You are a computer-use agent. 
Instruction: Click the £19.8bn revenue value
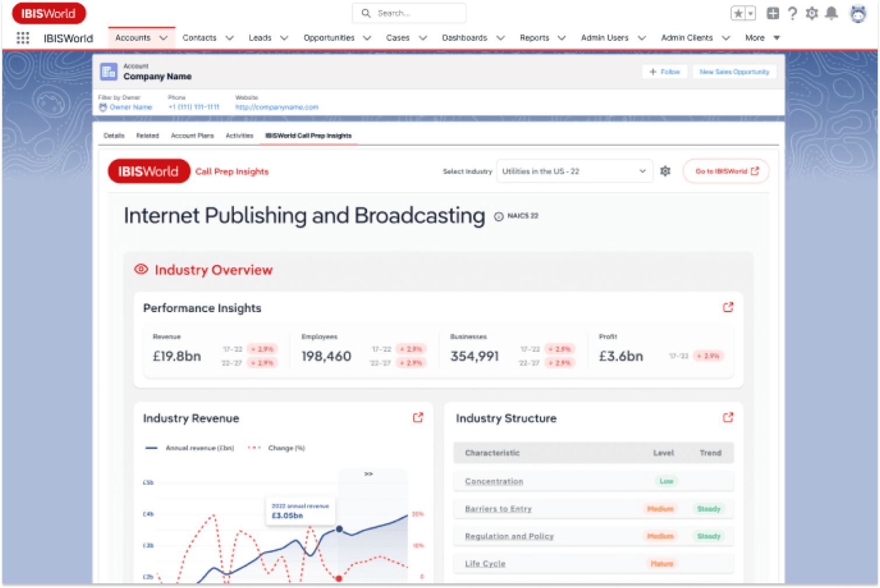177,356
